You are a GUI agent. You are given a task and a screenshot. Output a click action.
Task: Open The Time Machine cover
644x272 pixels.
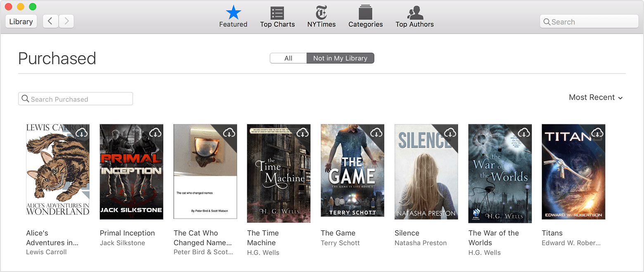pyautogui.click(x=279, y=173)
